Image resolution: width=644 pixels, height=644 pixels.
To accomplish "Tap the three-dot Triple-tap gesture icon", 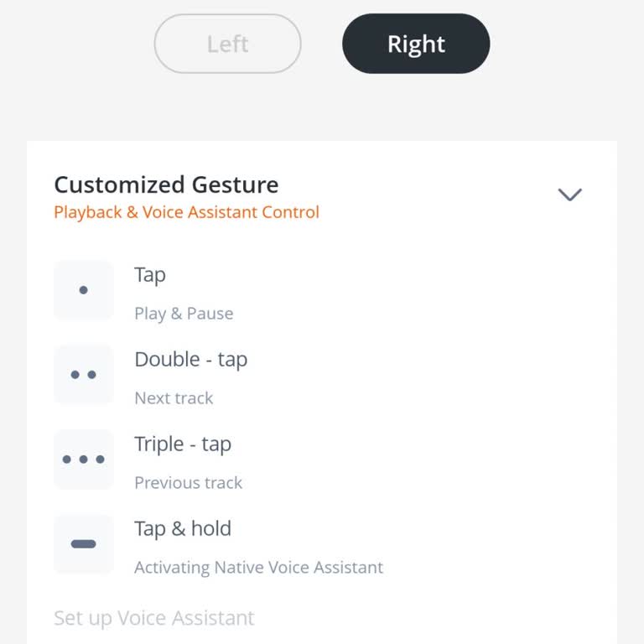I will pos(84,460).
